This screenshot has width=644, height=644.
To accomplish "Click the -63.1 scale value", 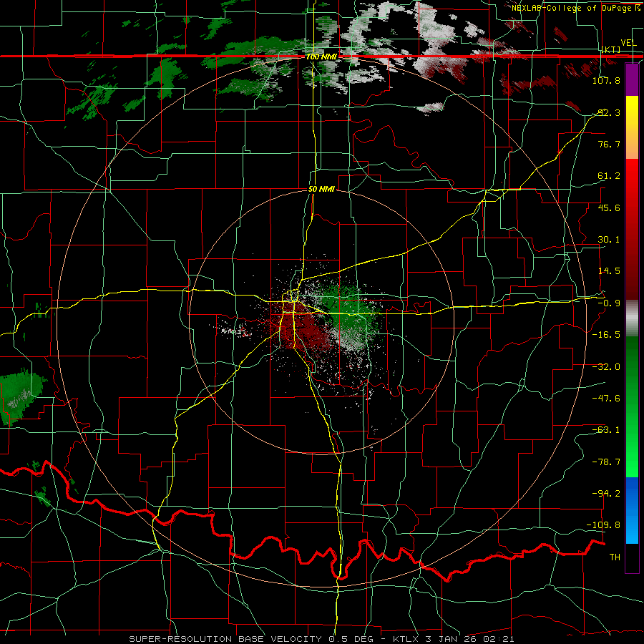I will pyautogui.click(x=606, y=430).
